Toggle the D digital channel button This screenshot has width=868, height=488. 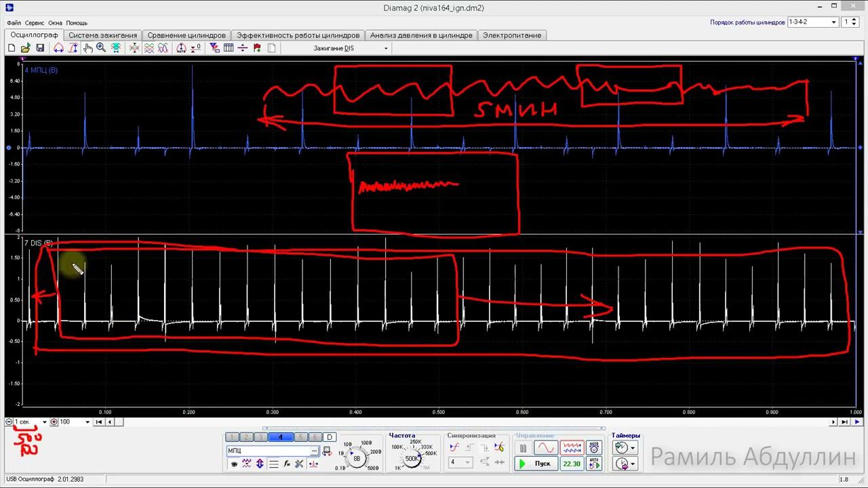(330, 437)
